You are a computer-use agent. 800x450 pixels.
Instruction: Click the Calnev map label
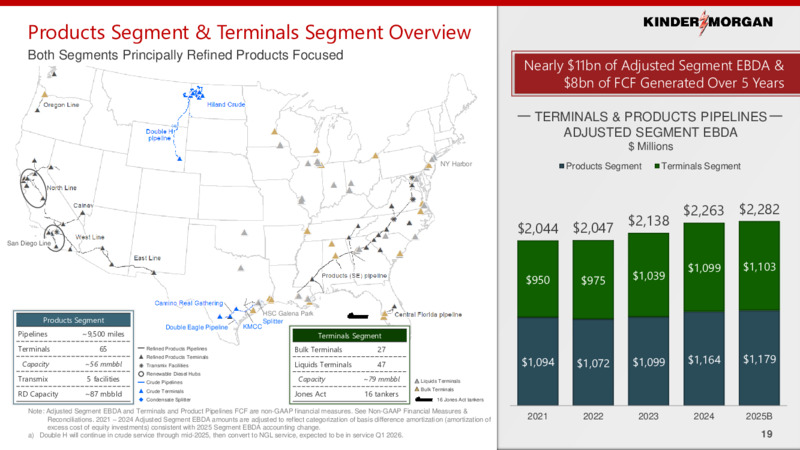pos(83,205)
